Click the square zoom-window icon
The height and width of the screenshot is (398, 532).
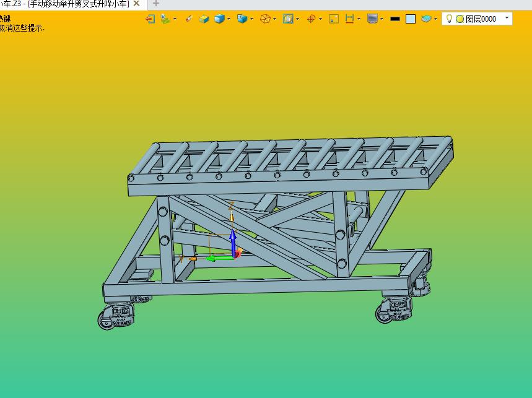pos(334,19)
